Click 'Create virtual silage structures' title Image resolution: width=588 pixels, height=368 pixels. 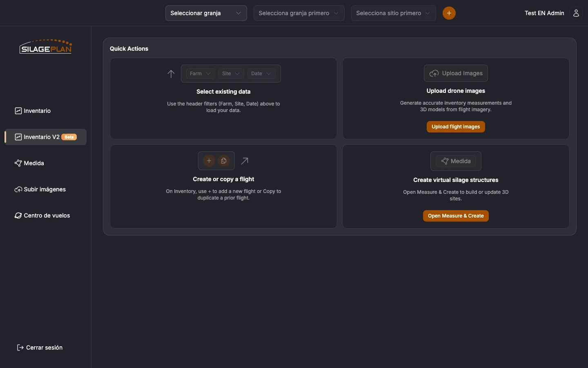click(456, 180)
